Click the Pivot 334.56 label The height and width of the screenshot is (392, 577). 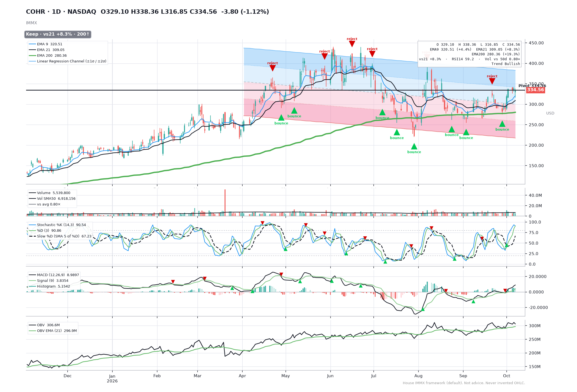[532, 86]
